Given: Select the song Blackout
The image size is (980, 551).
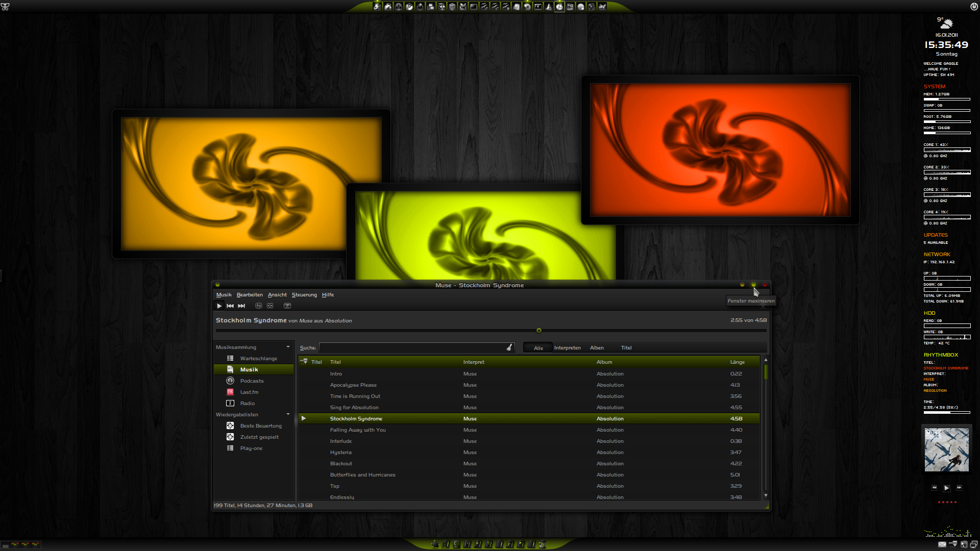Looking at the screenshot, I should click(529, 464).
